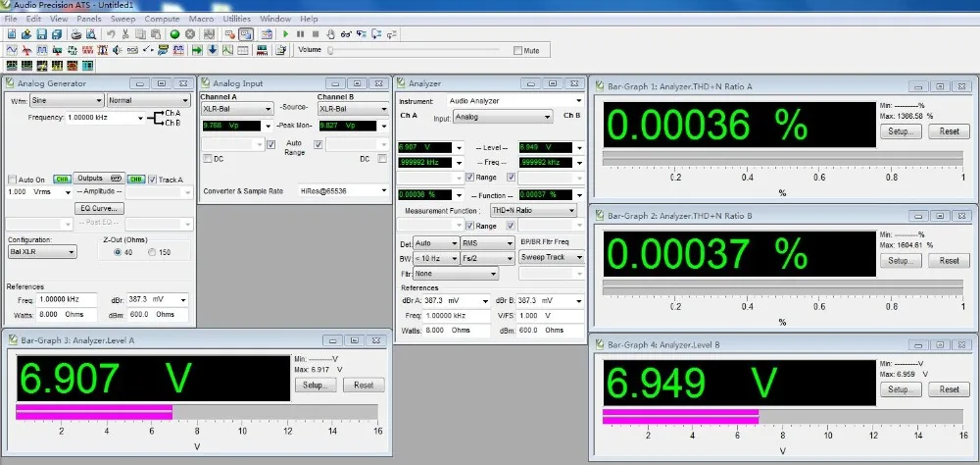Expand the Measurement Function THD+N Ratio dropdown
Screen dimensions: 980x465
pos(533,211)
